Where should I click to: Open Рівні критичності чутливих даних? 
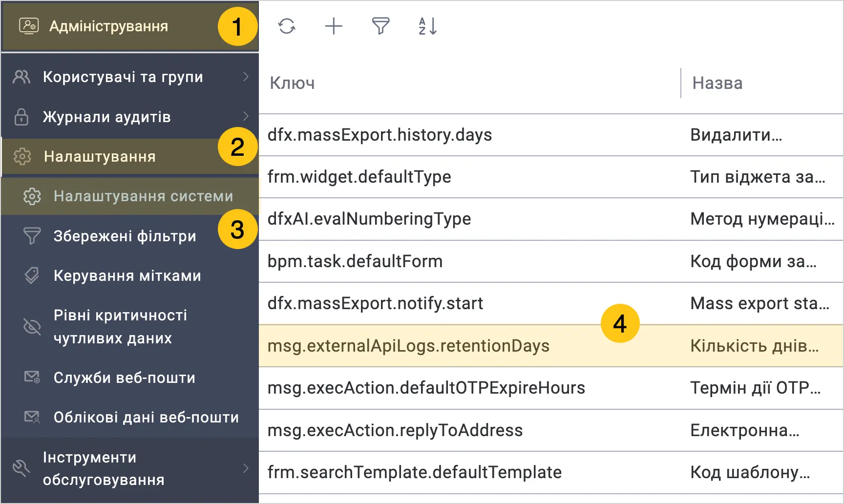(130, 326)
